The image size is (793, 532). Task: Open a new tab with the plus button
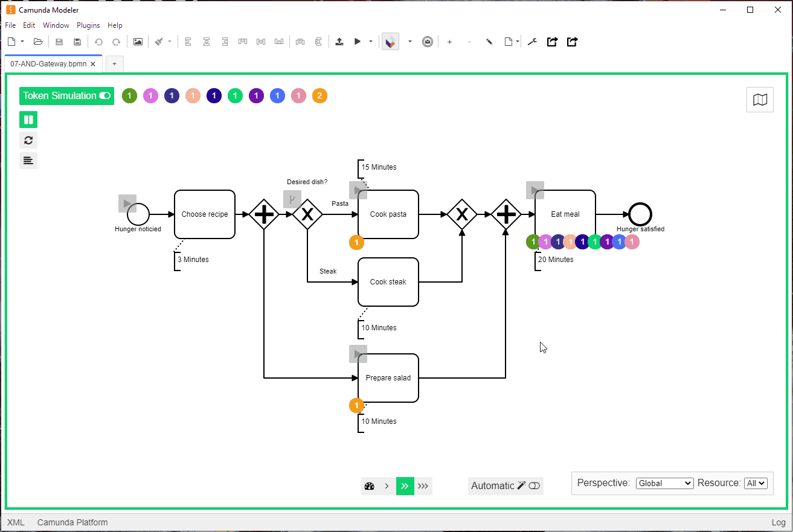[x=114, y=63]
